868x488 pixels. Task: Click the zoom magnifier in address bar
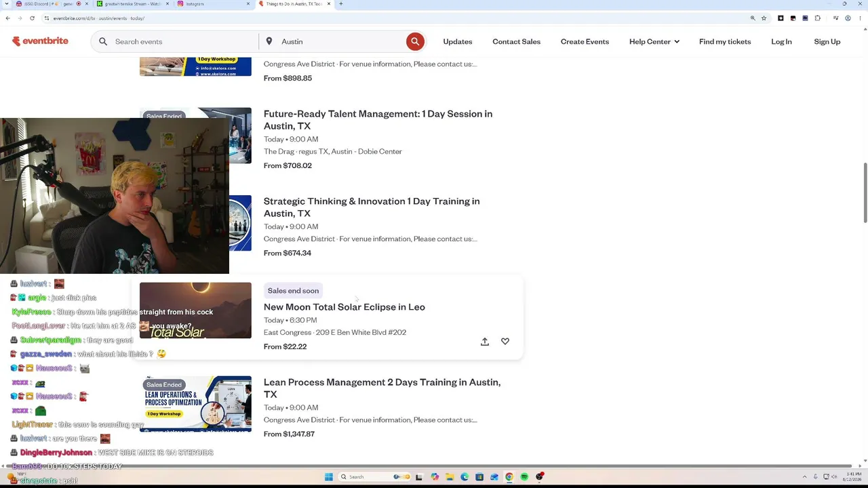coord(753,18)
